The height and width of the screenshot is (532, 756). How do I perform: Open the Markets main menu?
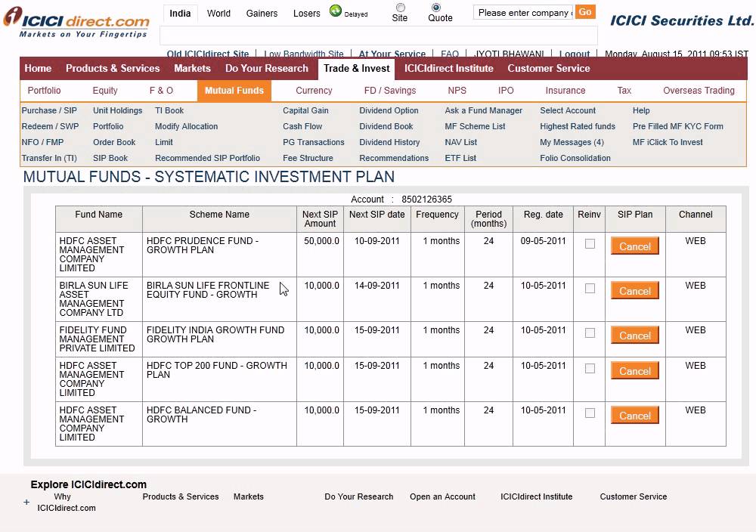192,69
